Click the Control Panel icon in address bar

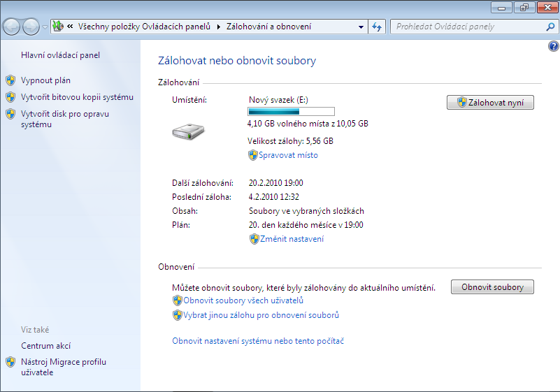pyautogui.click(x=58, y=27)
